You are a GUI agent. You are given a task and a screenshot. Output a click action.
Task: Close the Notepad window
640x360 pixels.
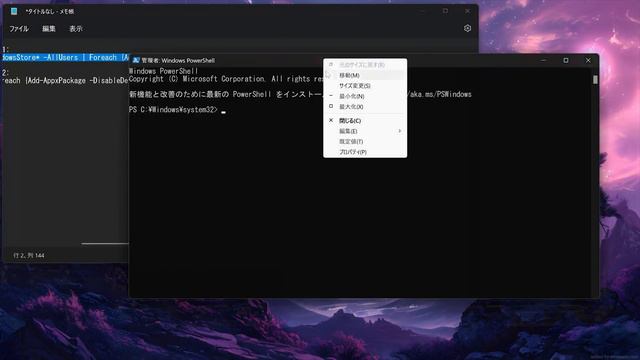[x=467, y=11]
